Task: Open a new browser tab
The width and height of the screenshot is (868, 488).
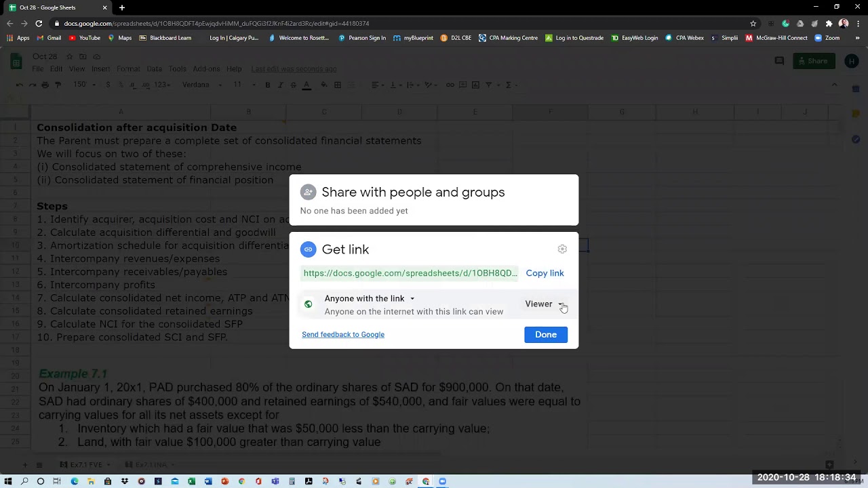Action: click(122, 7)
